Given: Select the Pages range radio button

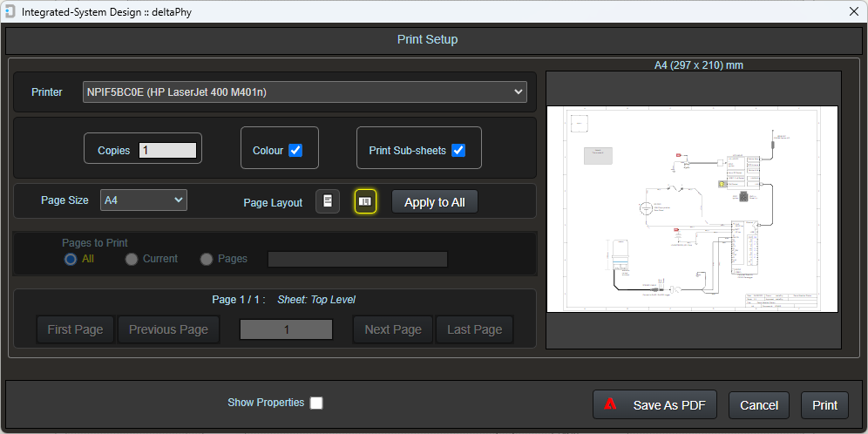Looking at the screenshot, I should [207, 259].
